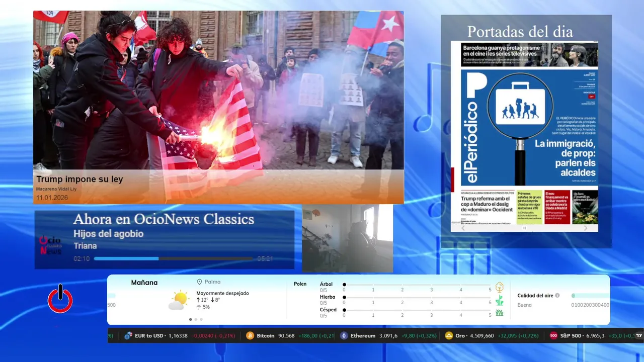Open air quality info icon

pyautogui.click(x=557, y=296)
